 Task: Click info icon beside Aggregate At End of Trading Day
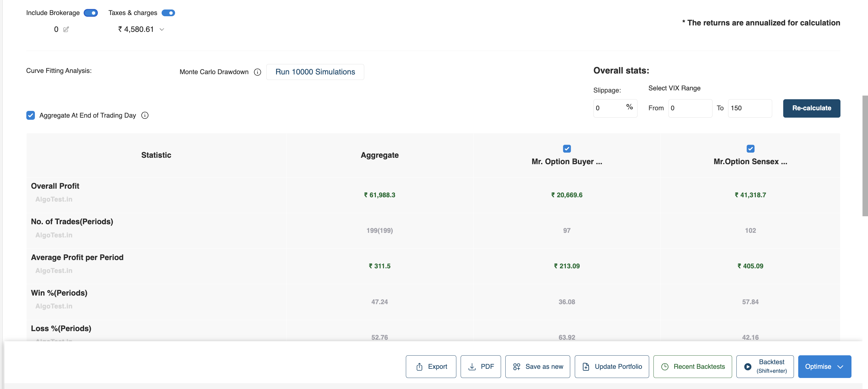coord(145,115)
